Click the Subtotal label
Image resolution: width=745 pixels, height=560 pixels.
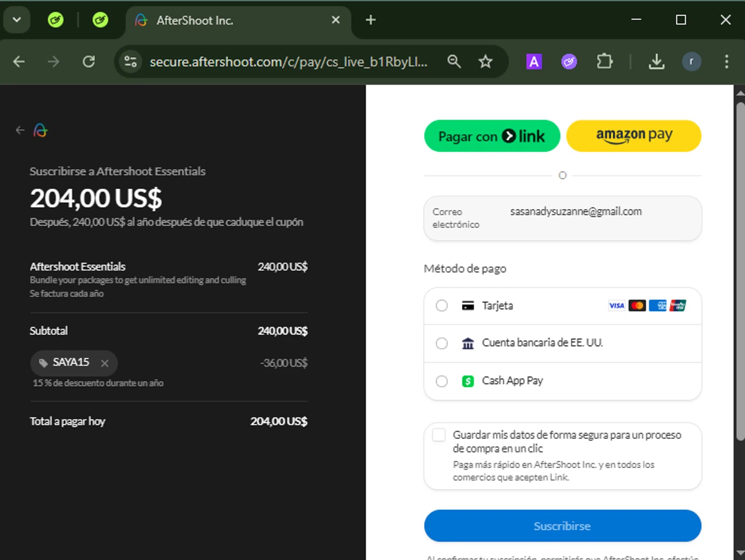click(49, 331)
